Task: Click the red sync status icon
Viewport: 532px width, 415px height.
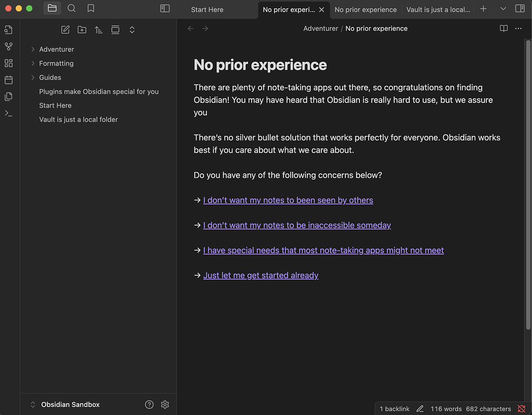Action: pyautogui.click(x=522, y=409)
